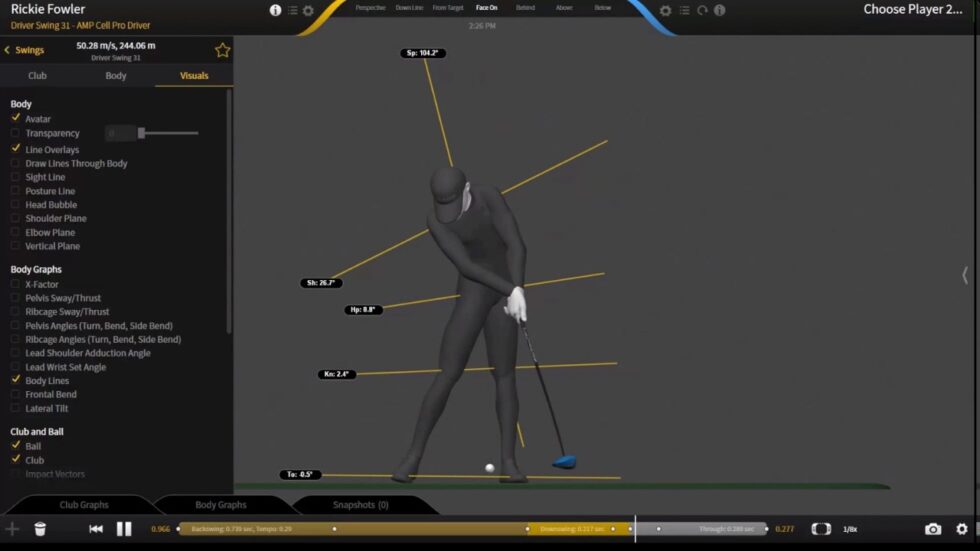Pause the swing playback
The height and width of the screenshot is (551, 980).
[x=124, y=529]
